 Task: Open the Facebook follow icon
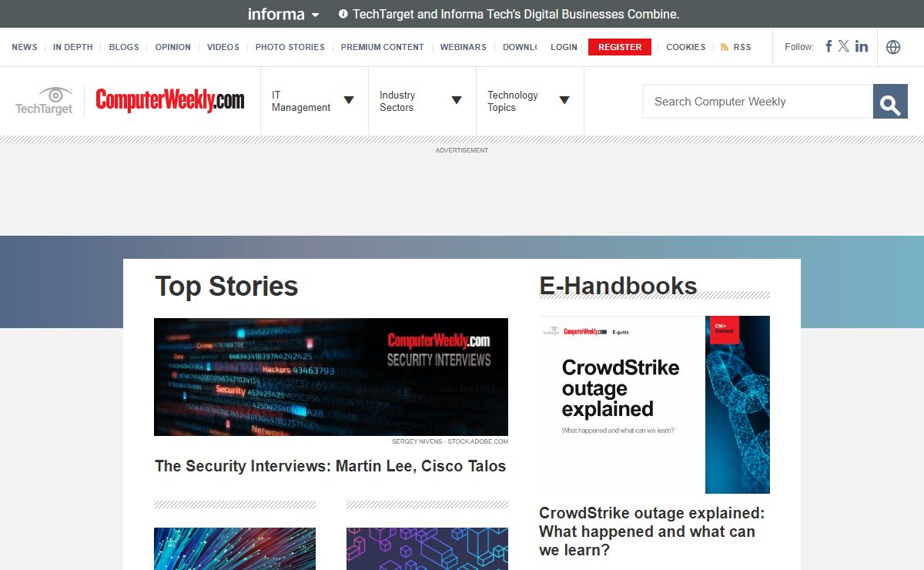pos(829,46)
